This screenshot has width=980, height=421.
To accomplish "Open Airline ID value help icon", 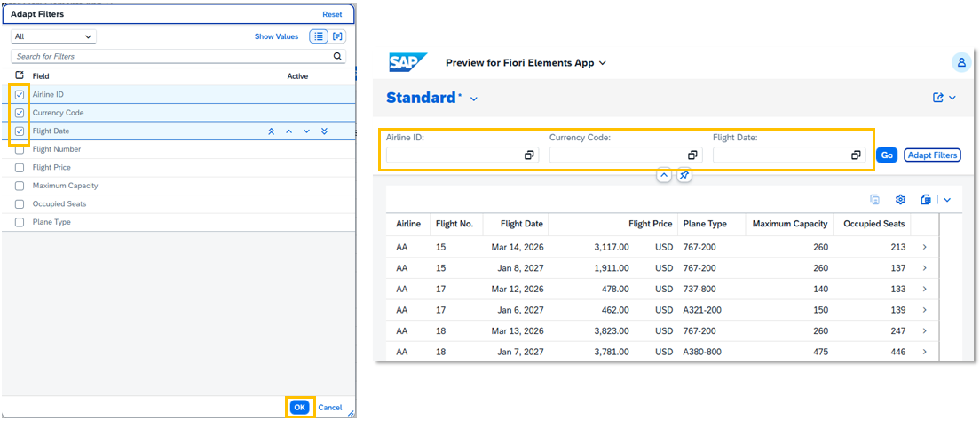I will 529,155.
